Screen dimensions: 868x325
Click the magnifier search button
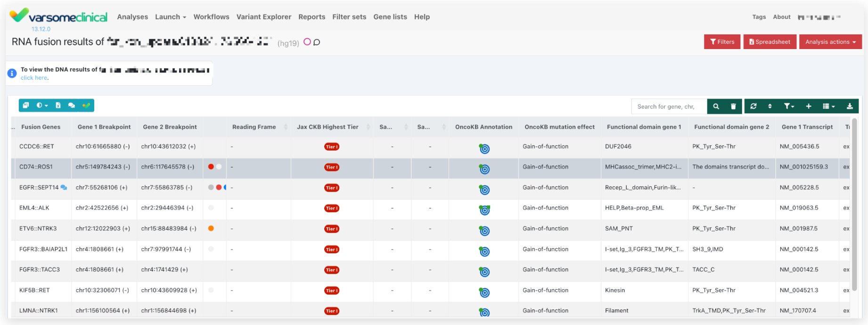pos(716,107)
